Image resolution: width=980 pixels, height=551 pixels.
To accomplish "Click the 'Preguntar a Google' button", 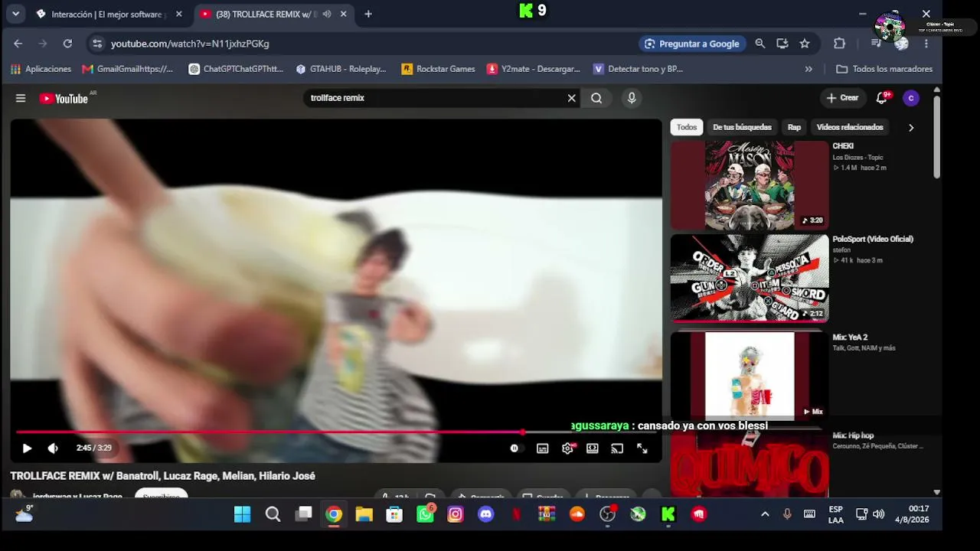I will coord(691,44).
